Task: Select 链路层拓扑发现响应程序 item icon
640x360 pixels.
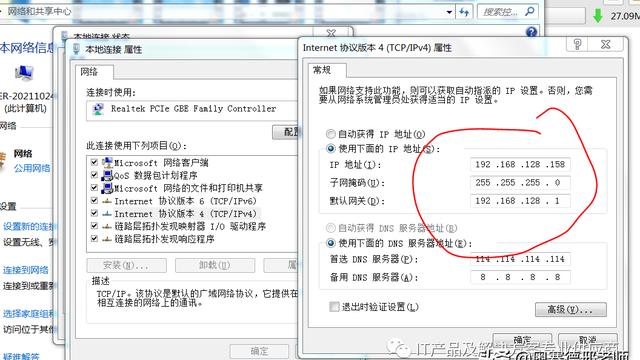Action: pos(107,239)
